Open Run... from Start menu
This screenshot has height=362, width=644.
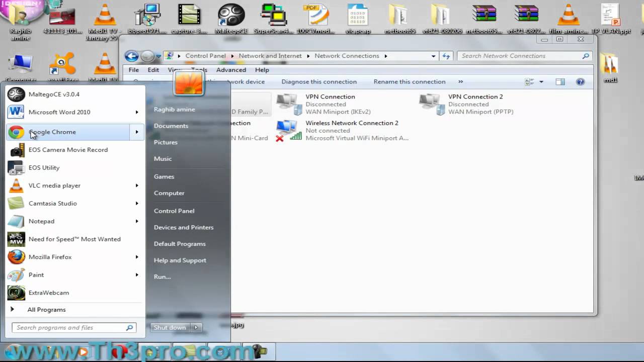tap(162, 277)
